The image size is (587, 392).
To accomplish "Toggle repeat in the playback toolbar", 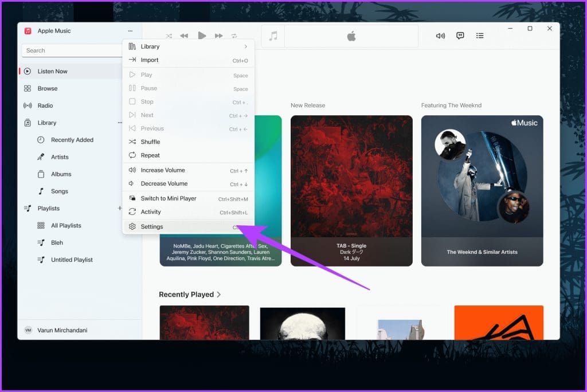I will (x=234, y=36).
